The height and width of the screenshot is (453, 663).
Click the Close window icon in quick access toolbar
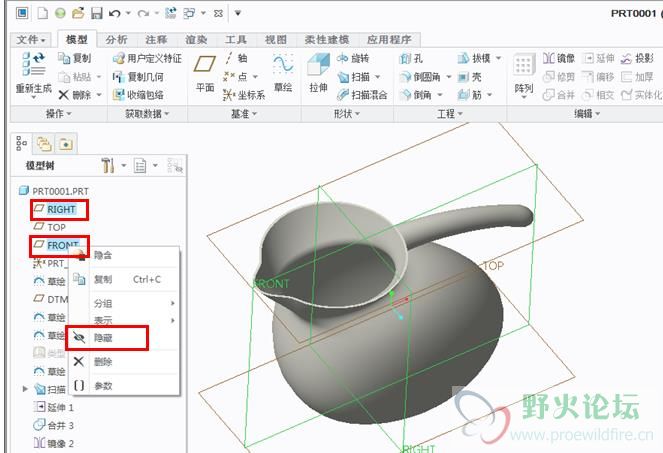tap(218, 14)
